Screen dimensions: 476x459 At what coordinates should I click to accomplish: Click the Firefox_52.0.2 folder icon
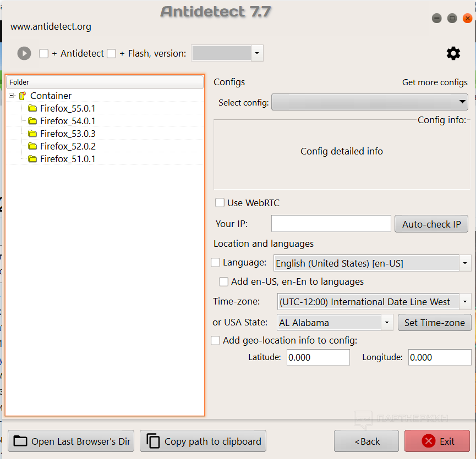(x=32, y=146)
